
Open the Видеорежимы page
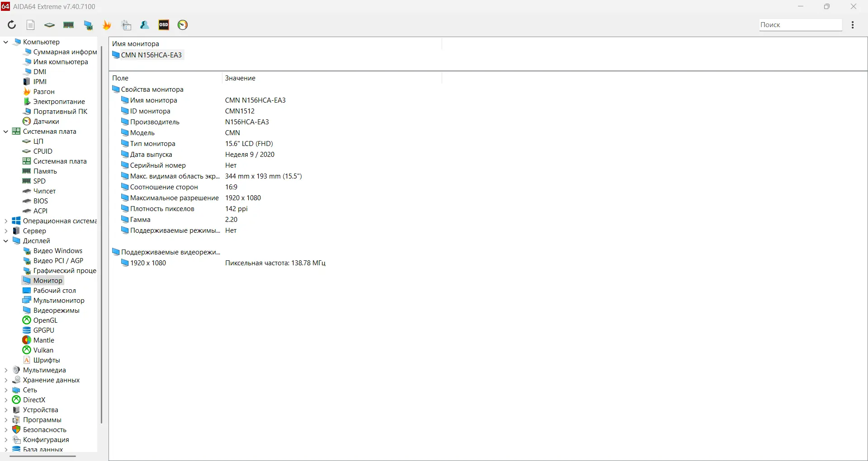(x=52, y=310)
